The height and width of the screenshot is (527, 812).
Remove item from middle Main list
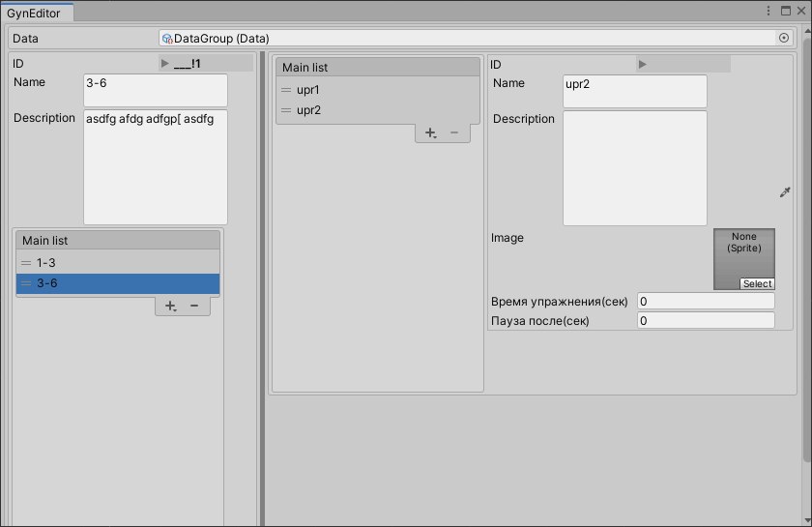tap(454, 132)
